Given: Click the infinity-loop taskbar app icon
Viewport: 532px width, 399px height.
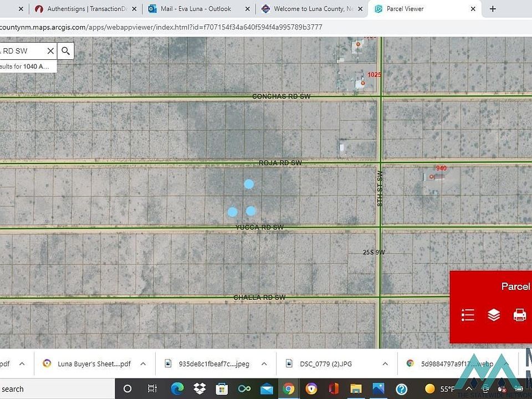Looking at the screenshot, I should 244,388.
